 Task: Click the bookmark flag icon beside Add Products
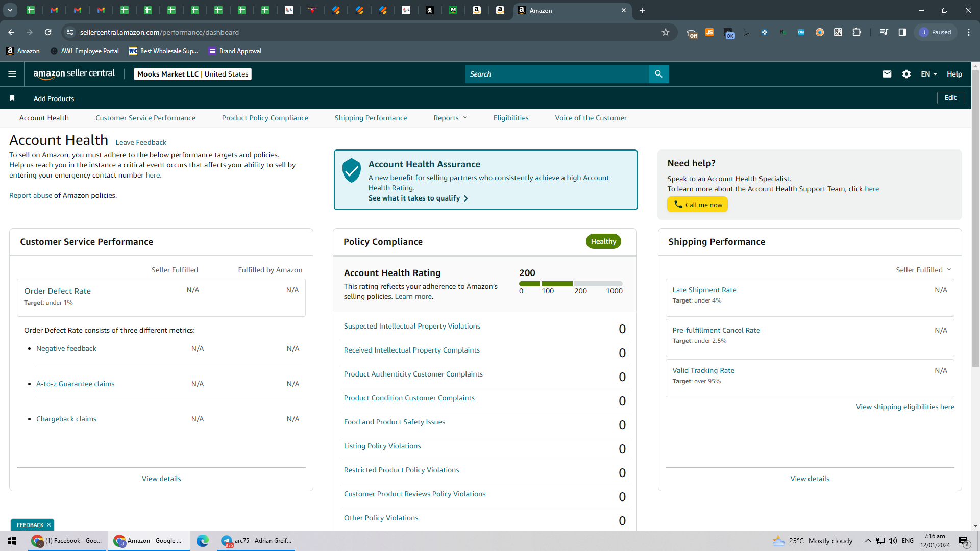click(x=12, y=98)
